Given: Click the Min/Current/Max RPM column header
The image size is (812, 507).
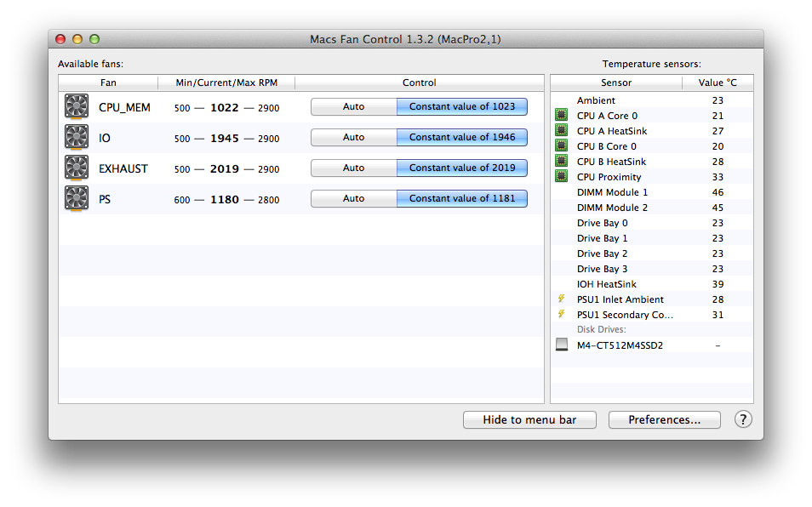Looking at the screenshot, I should (x=226, y=83).
